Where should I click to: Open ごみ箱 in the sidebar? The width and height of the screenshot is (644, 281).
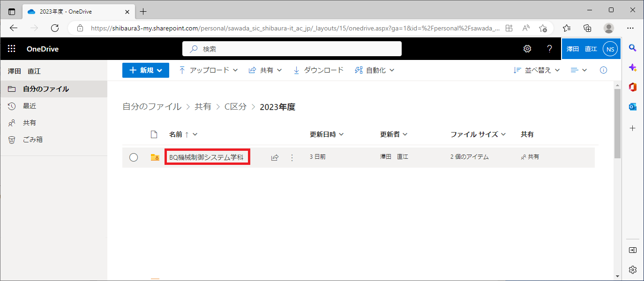(53, 140)
